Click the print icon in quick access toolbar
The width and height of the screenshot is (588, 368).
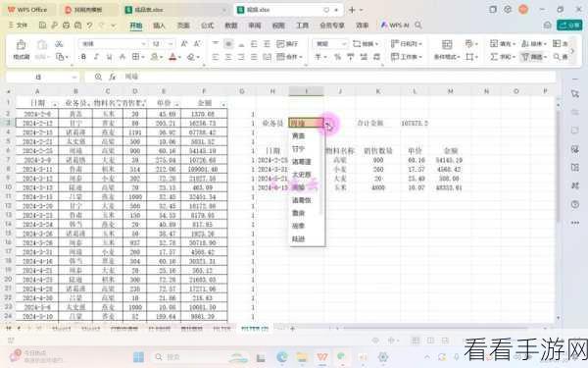click(x=66, y=26)
